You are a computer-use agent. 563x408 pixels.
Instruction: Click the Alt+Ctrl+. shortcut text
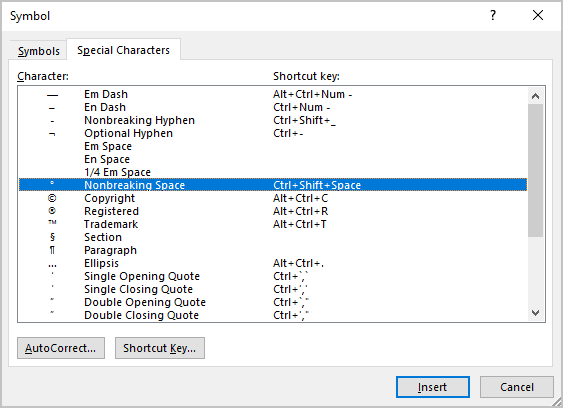point(298,263)
